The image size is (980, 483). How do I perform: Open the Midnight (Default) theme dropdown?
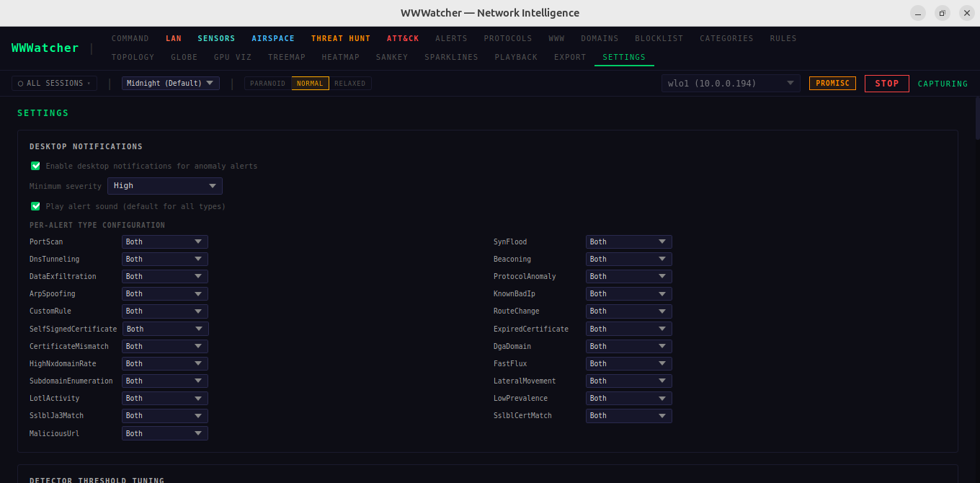click(171, 84)
